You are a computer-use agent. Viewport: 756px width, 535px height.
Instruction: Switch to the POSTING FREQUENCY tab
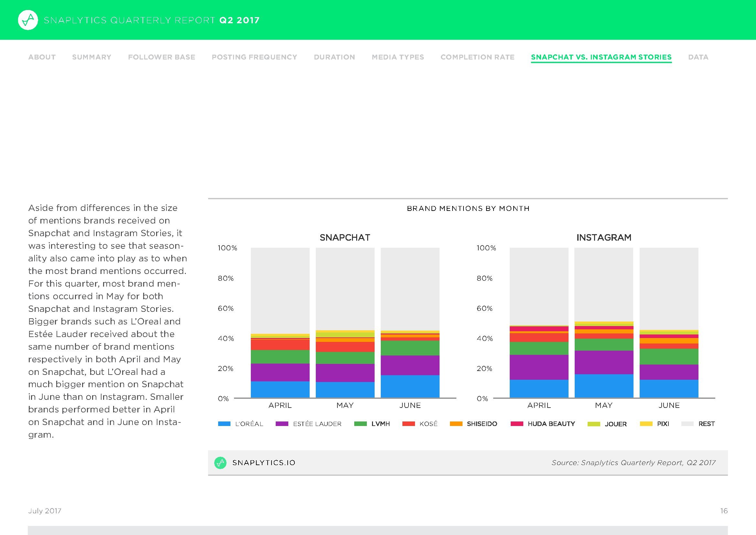254,57
